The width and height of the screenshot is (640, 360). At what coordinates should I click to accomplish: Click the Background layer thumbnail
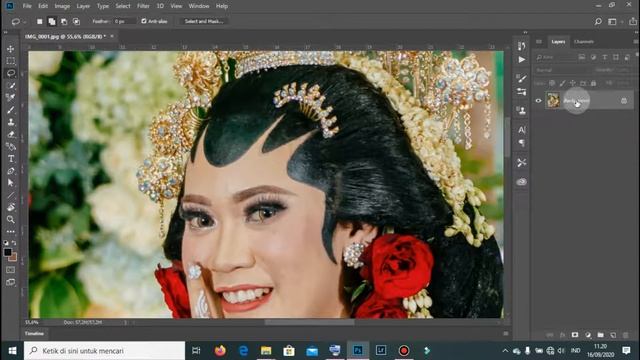point(553,100)
